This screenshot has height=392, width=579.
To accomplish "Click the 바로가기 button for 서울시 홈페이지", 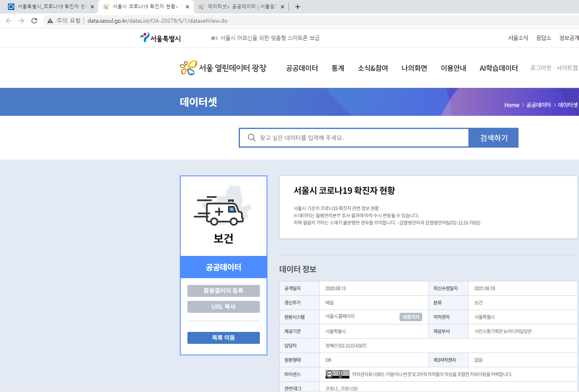I will pyautogui.click(x=411, y=317).
